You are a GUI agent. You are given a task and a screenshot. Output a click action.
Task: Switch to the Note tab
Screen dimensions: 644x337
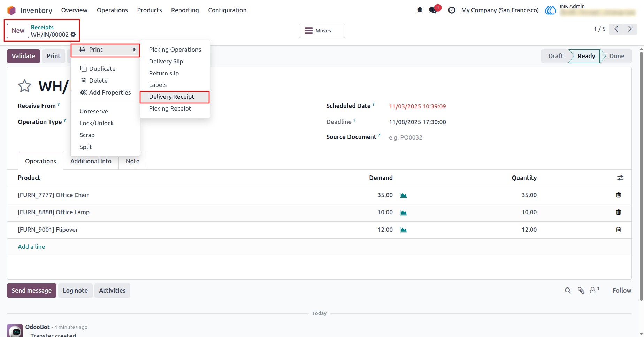tap(132, 161)
